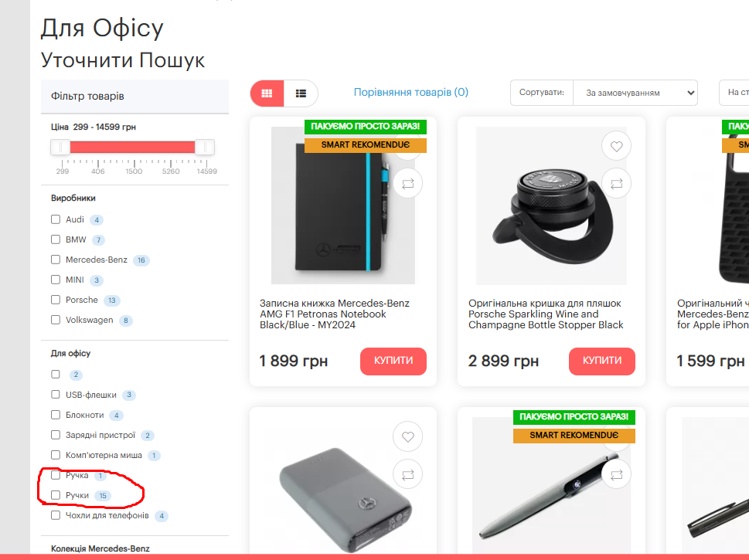749x560 pixels.
Task: Open the items per page dropdown
Action: point(734,93)
